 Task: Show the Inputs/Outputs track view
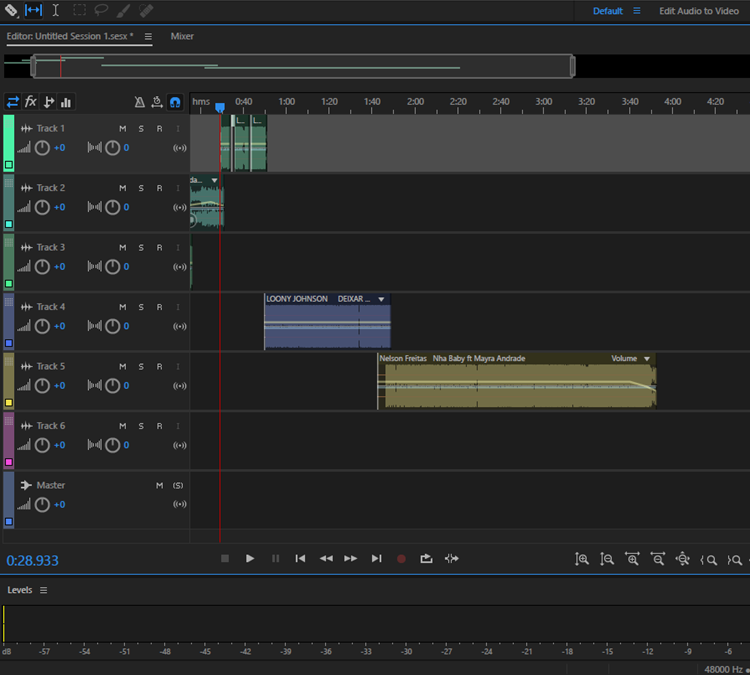tap(13, 102)
